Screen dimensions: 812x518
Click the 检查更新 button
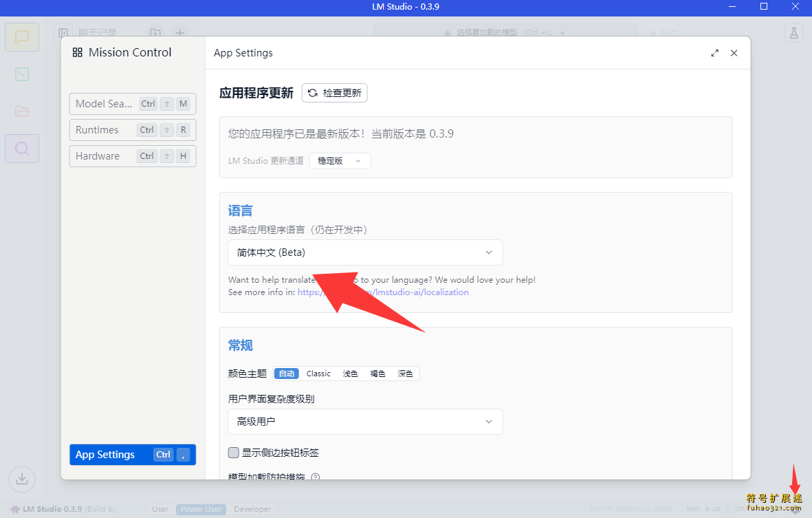[x=335, y=93]
